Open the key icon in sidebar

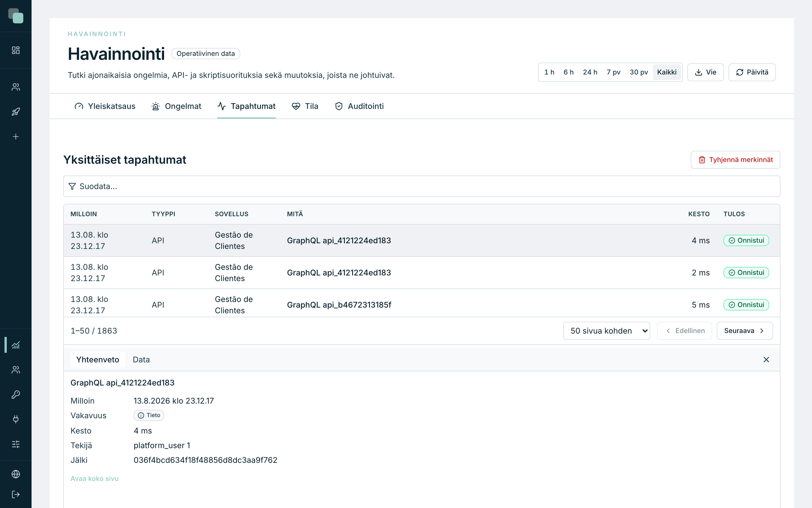tap(16, 395)
